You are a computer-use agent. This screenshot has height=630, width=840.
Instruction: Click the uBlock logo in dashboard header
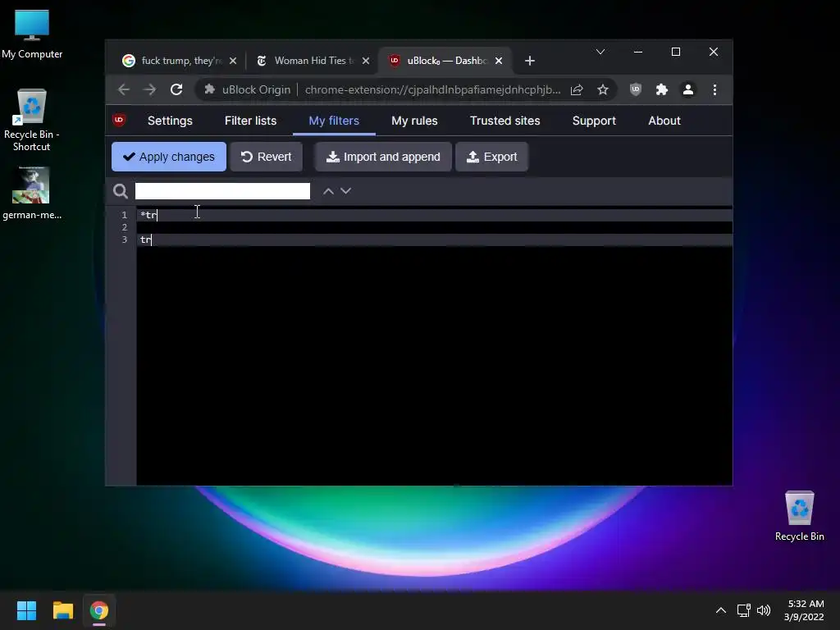[119, 120]
